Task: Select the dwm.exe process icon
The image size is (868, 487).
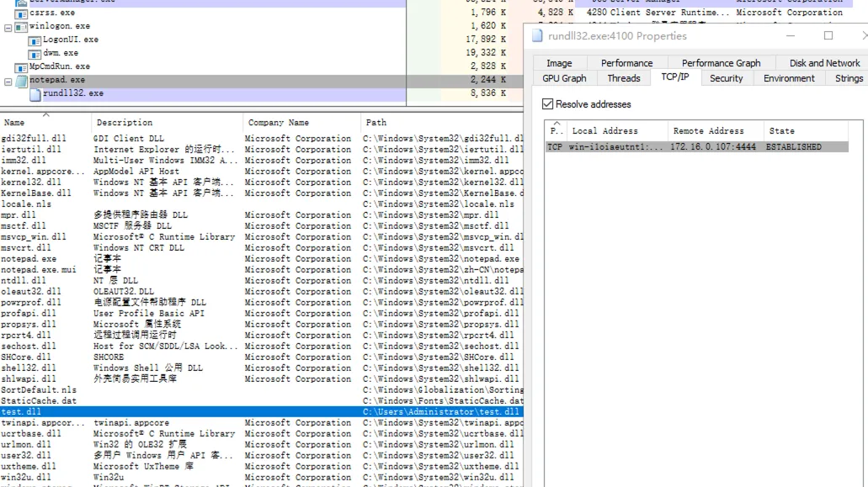Action: [35, 53]
